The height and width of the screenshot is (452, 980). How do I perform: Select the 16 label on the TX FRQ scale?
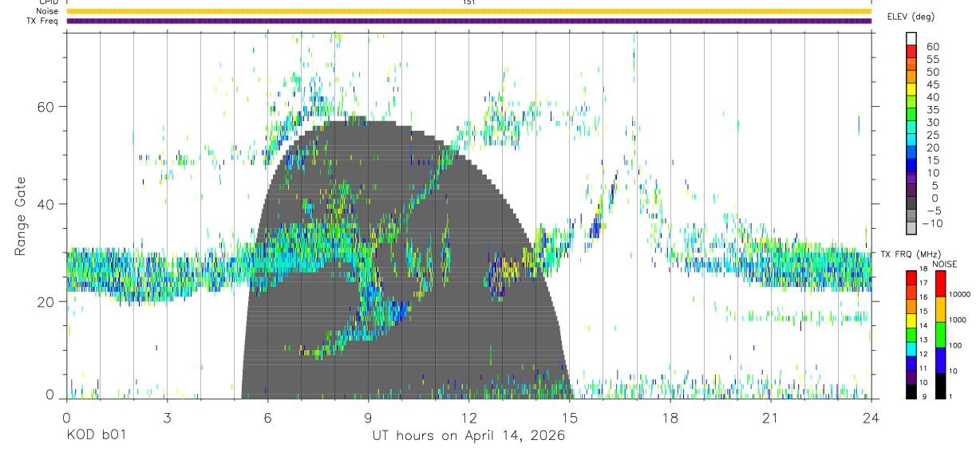tap(923, 297)
